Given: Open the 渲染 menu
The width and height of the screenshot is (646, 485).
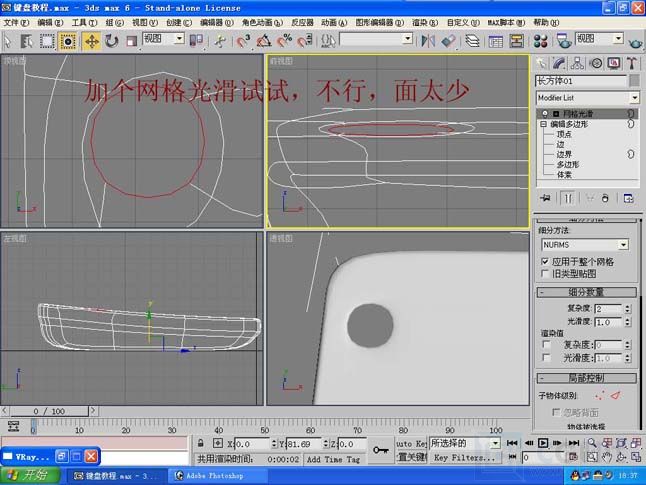Looking at the screenshot, I should pos(420,22).
